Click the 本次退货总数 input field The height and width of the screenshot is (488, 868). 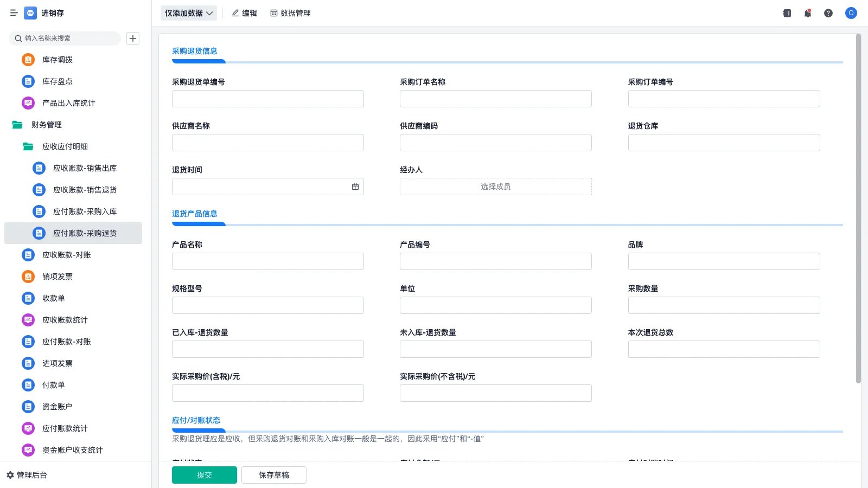pyautogui.click(x=724, y=349)
